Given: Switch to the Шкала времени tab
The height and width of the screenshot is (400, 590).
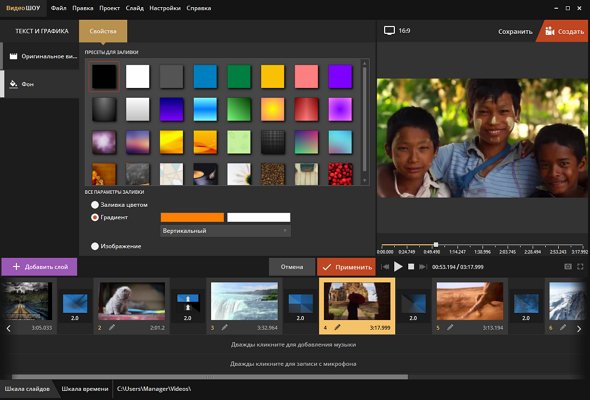Looking at the screenshot, I should (85, 389).
